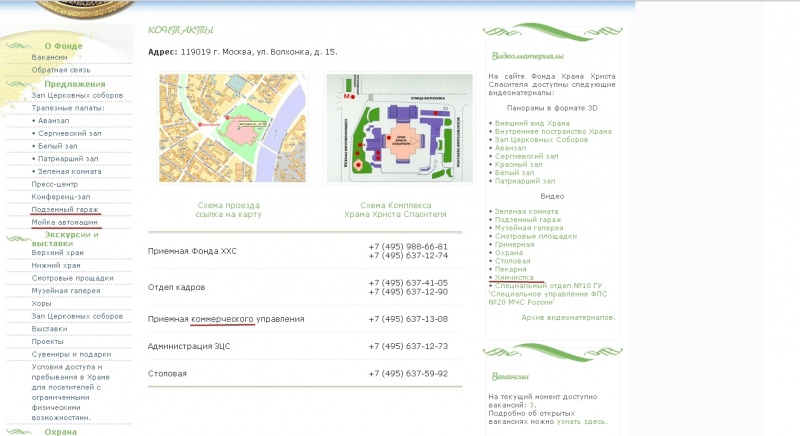Viewport: 800px width, 436px height.
Task: Click the Охрана section heading
Action: [60, 432]
